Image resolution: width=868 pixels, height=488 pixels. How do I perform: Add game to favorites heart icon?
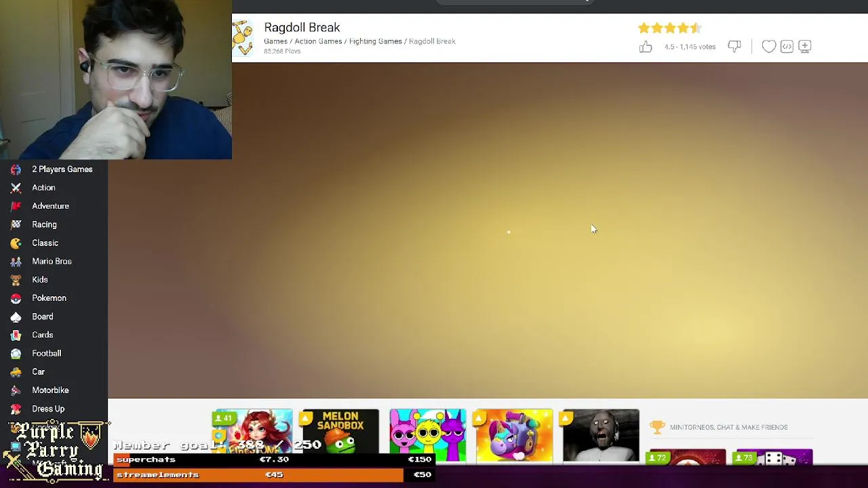click(768, 47)
